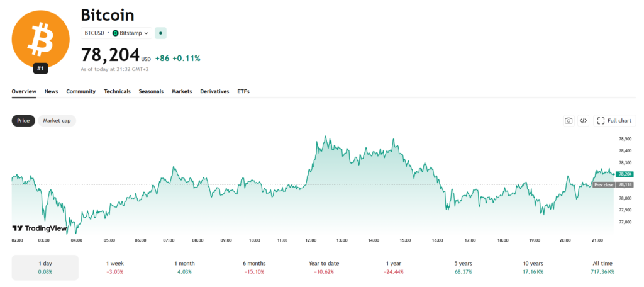Switch to the News tab
The image size is (644, 287).
coord(52,91)
